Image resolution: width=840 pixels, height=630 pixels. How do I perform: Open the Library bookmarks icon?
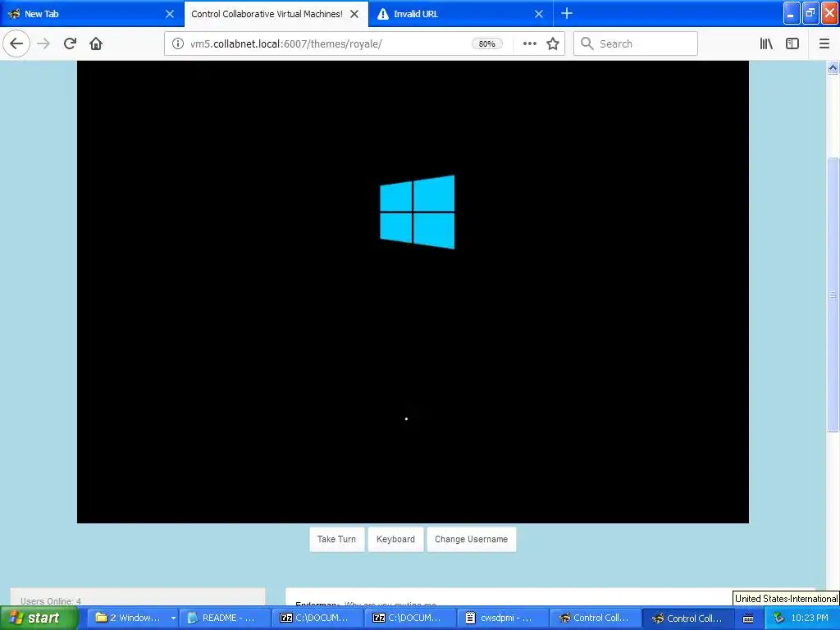tap(766, 43)
